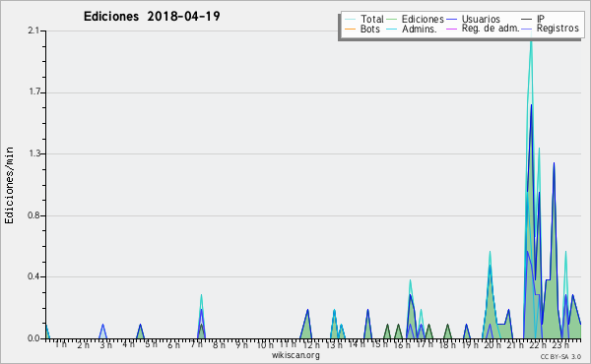Click the CC BY-SA 3.0 license text
The height and width of the screenshot is (364, 591).
click(560, 357)
